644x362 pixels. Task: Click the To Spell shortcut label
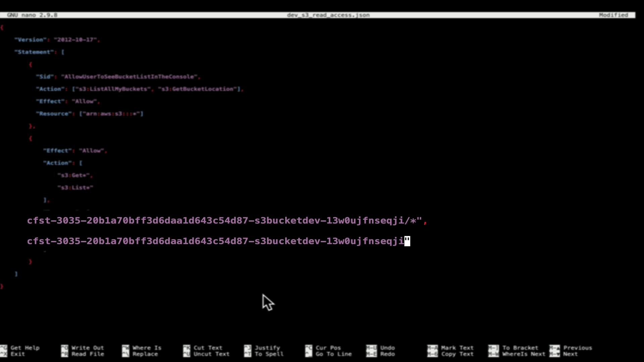(269, 354)
